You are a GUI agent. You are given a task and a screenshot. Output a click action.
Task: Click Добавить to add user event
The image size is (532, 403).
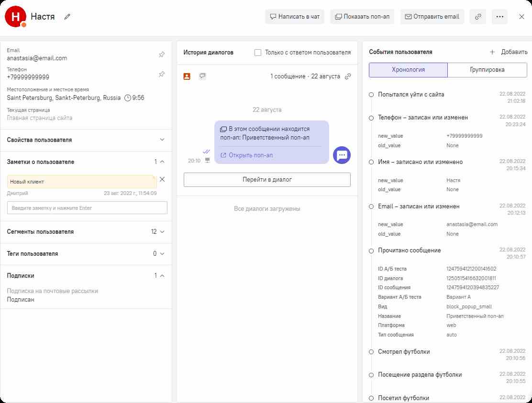pyautogui.click(x=514, y=52)
